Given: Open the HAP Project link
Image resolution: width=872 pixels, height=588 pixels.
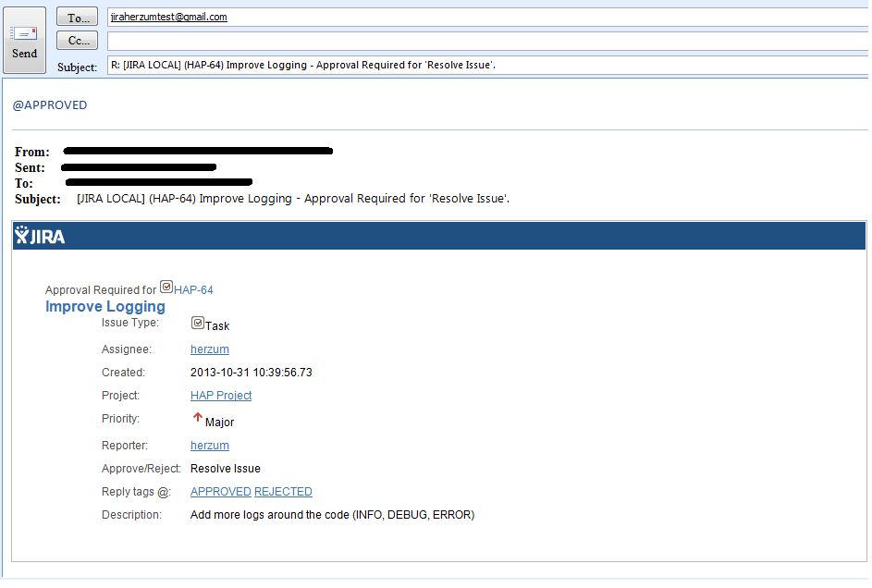Looking at the screenshot, I should 221,396.
